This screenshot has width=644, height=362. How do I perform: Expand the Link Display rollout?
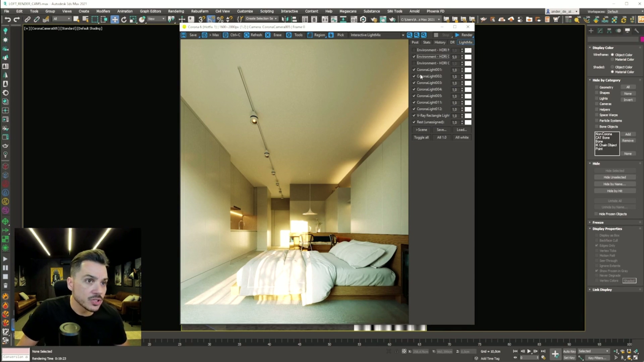(602, 290)
